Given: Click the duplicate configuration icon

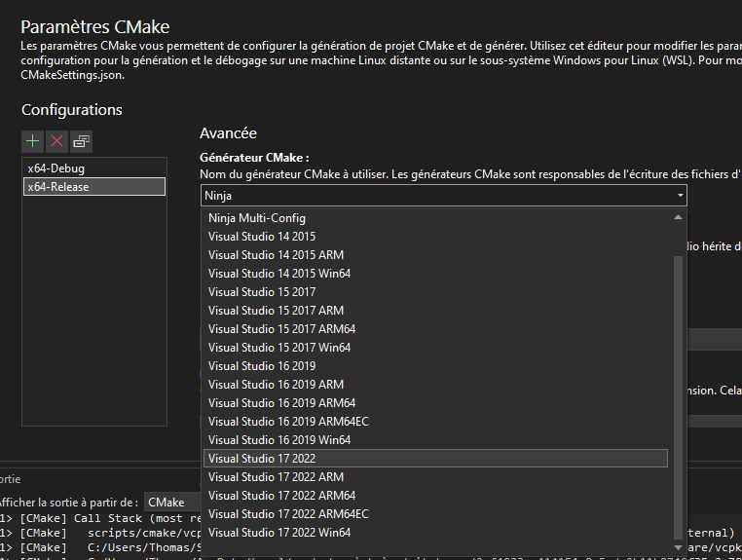Looking at the screenshot, I should [81, 141].
